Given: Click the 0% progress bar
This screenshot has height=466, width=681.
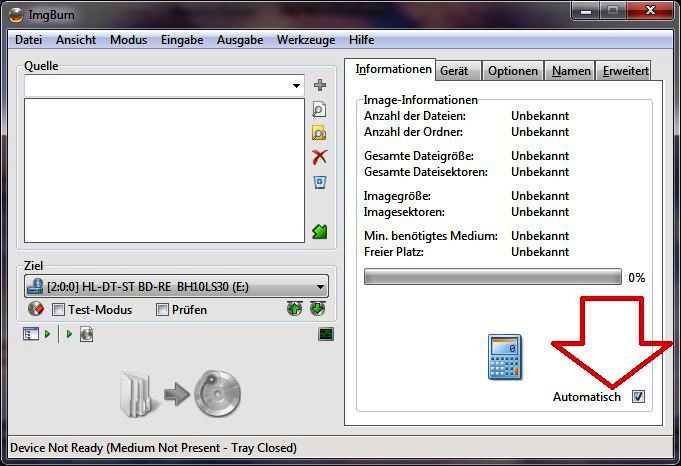Looking at the screenshot, I should coord(493,277).
